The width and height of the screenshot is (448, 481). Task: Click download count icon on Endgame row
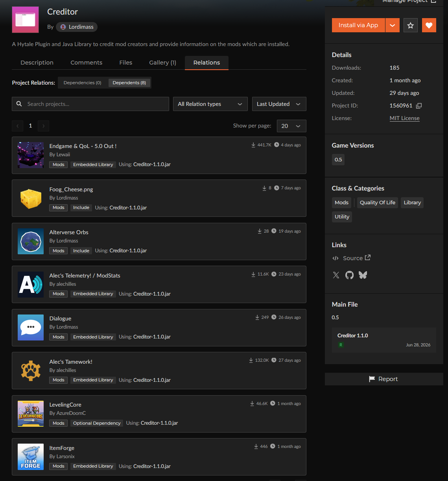253,145
